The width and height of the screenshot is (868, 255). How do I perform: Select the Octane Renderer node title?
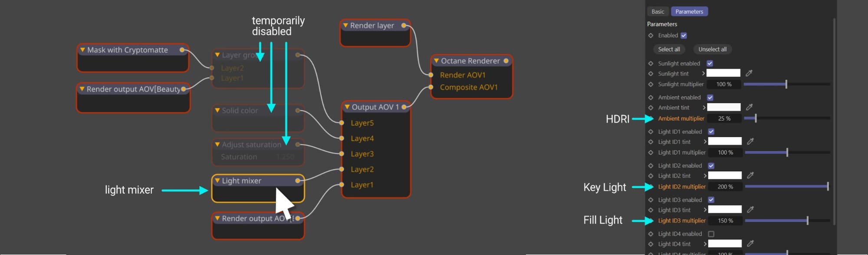click(x=470, y=61)
